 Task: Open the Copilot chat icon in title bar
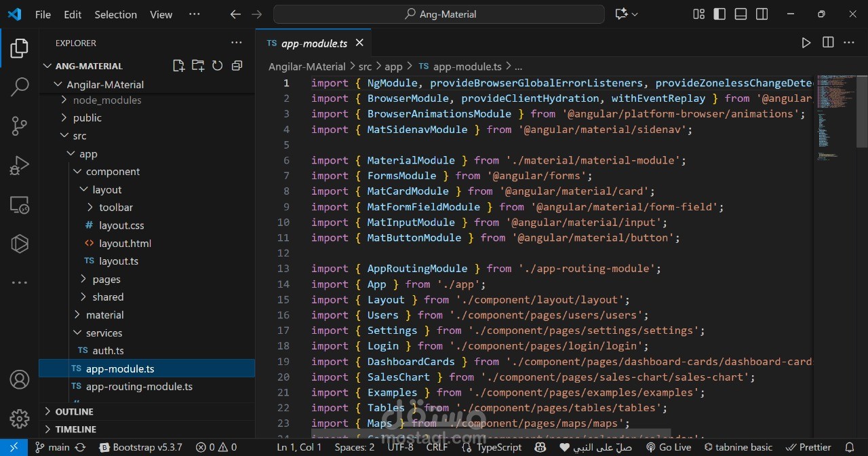[x=620, y=14]
